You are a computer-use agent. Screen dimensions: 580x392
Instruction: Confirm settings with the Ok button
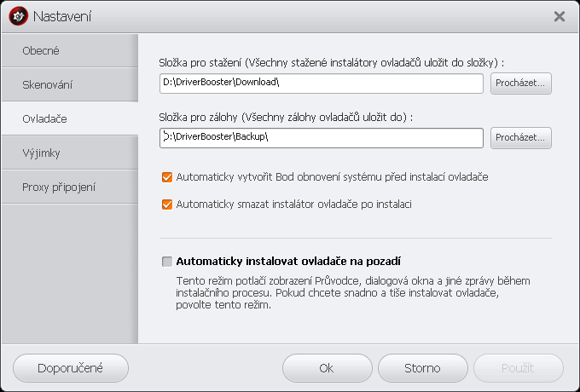[326, 368]
